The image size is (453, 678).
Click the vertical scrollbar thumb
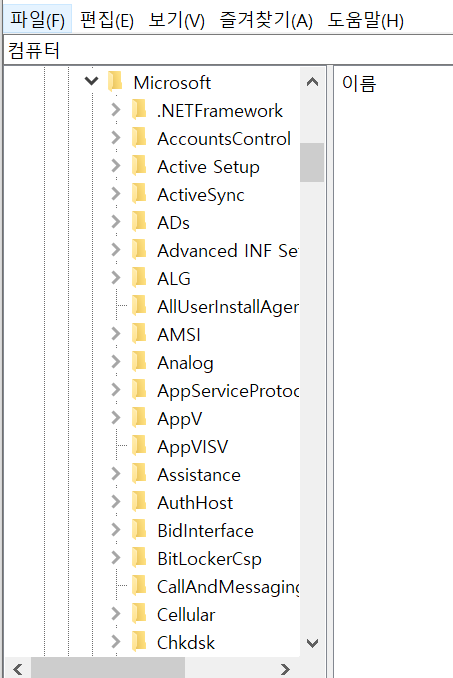pyautogui.click(x=312, y=162)
